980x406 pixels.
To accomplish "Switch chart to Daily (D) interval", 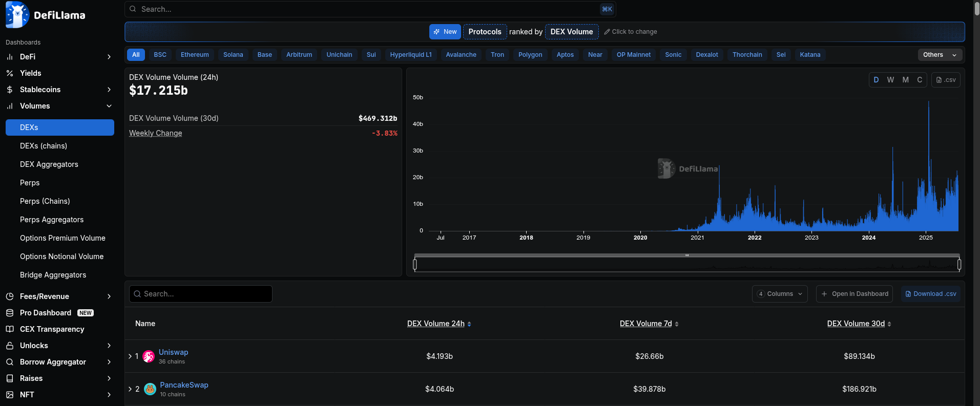I will click(876, 80).
